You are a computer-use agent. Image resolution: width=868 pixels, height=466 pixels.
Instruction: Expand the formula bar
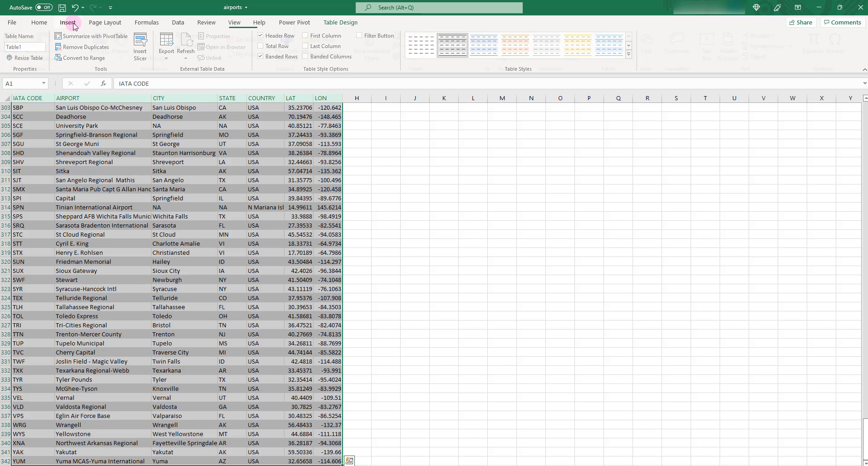click(x=864, y=83)
